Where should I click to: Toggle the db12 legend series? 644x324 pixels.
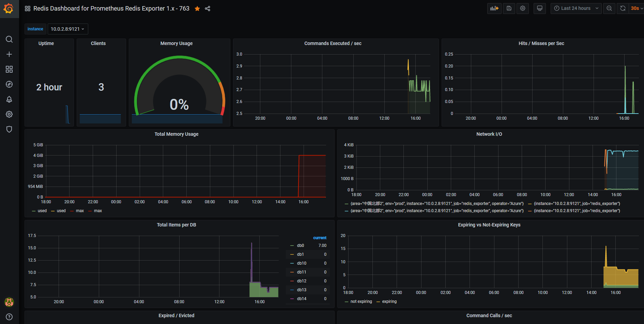pos(302,281)
